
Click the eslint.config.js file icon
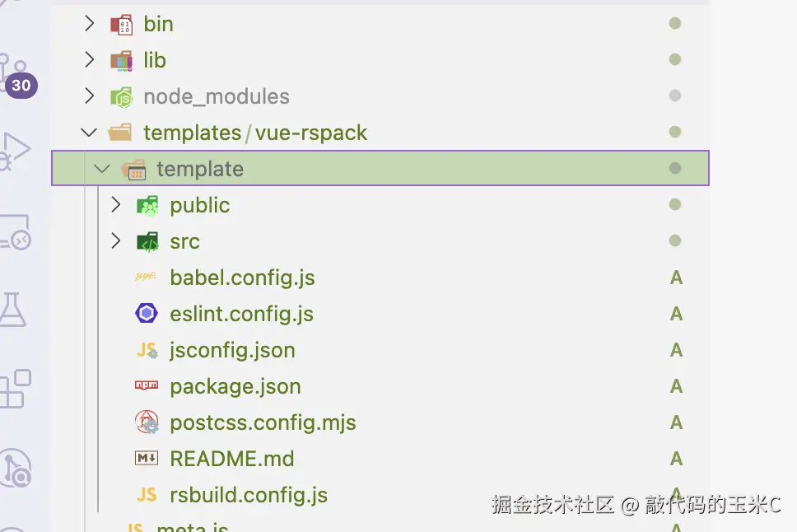click(x=146, y=314)
